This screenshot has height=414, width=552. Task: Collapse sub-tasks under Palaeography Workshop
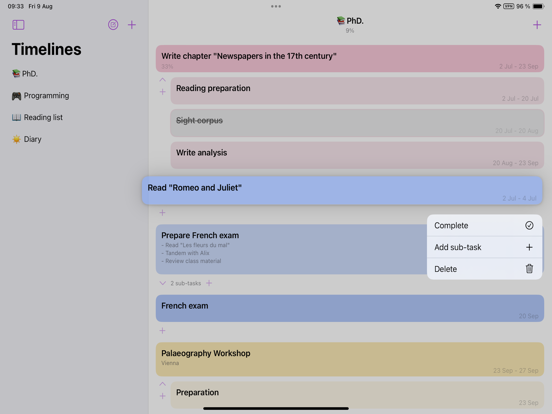(162, 384)
